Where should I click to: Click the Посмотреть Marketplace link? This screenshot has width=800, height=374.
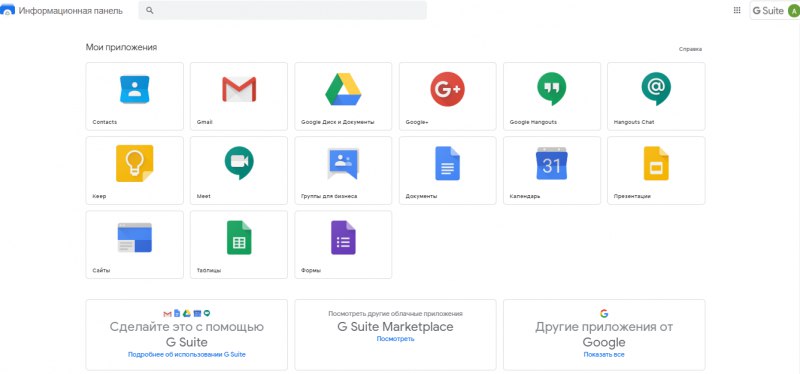coord(395,339)
